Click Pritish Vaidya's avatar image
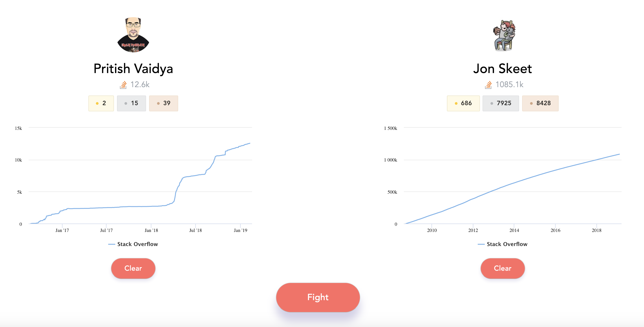 coord(133,35)
